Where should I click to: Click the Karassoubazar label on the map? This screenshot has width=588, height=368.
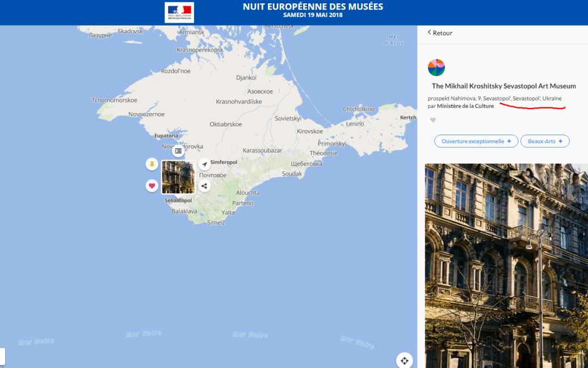262,150
